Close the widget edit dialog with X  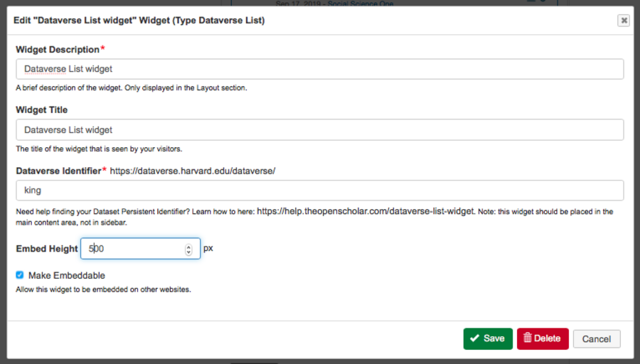pyautogui.click(x=624, y=21)
